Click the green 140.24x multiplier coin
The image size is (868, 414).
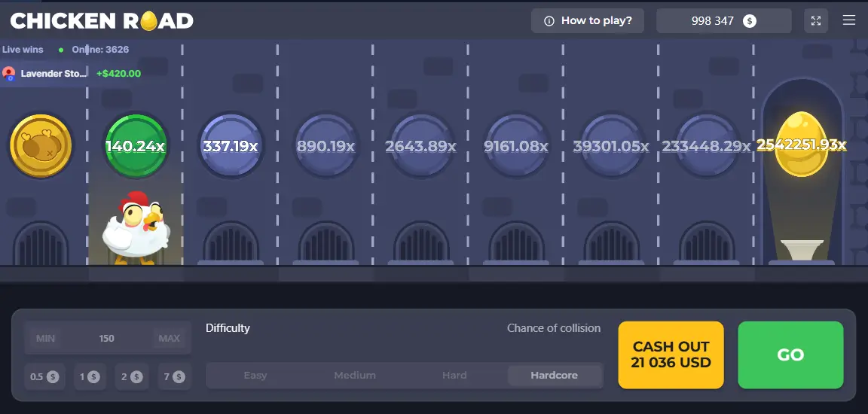tap(136, 146)
